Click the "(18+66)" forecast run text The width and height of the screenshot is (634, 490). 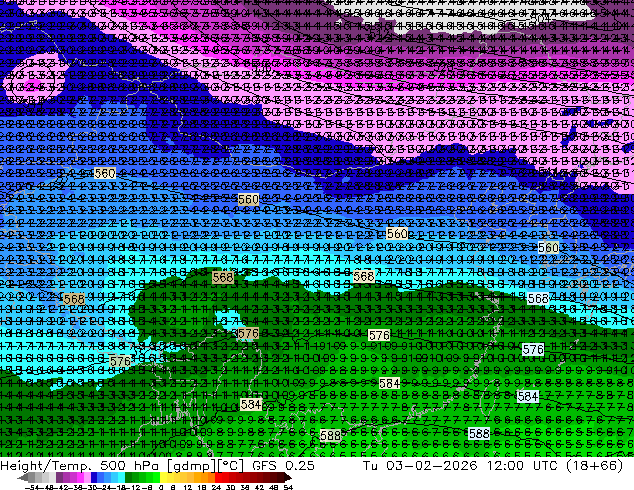click(594, 465)
